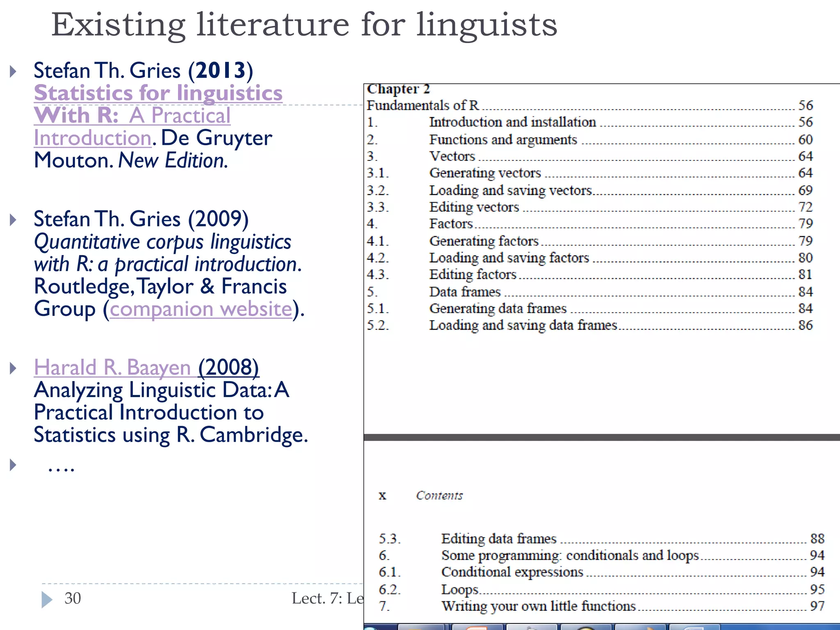The height and width of the screenshot is (630, 840).
Task: Open the 'Statistics for linguistics With R' book link
Action: coord(158,115)
